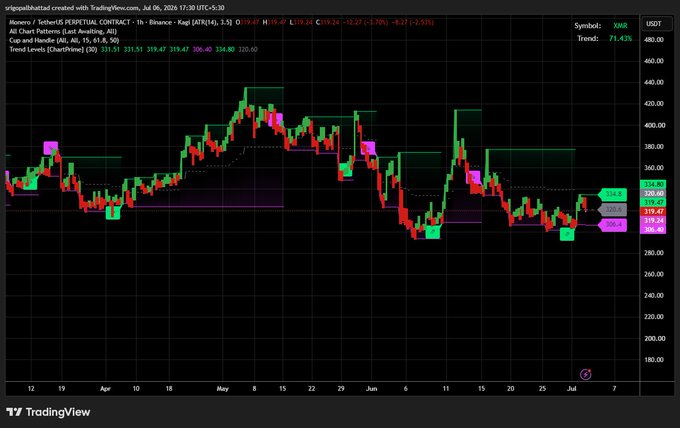Click the 180.00 price scale label
The height and width of the screenshot is (428, 680).
(x=654, y=359)
